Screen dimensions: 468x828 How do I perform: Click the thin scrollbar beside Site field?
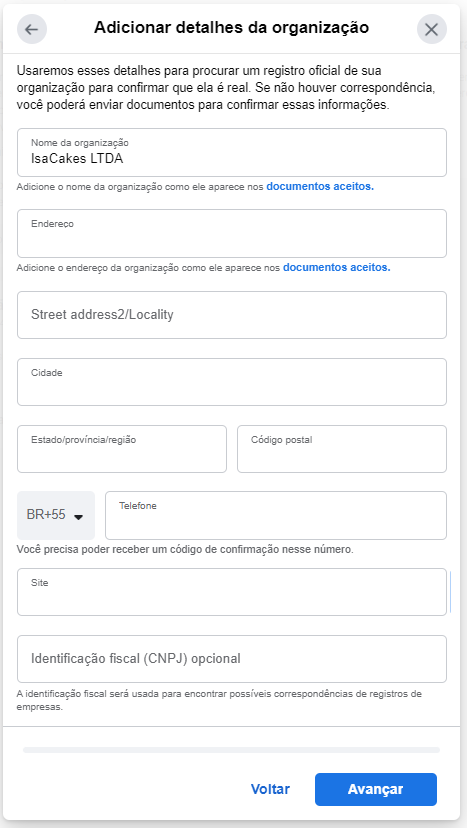point(451,591)
